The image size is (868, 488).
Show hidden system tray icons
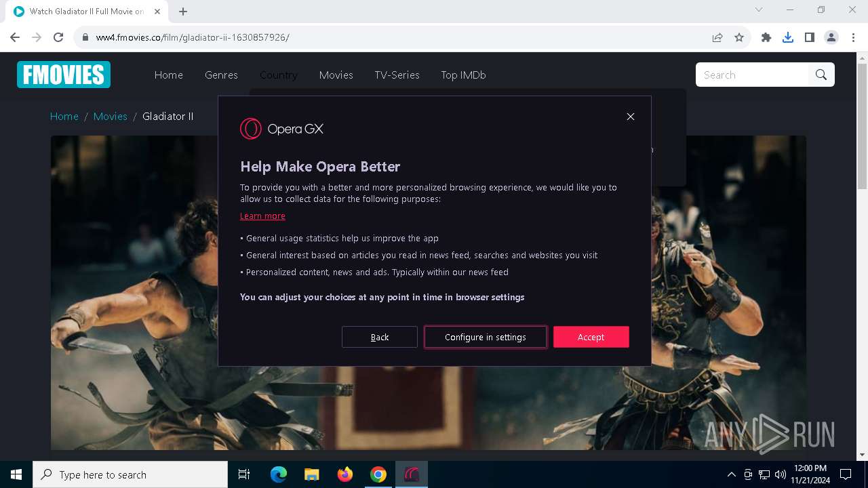click(x=731, y=474)
